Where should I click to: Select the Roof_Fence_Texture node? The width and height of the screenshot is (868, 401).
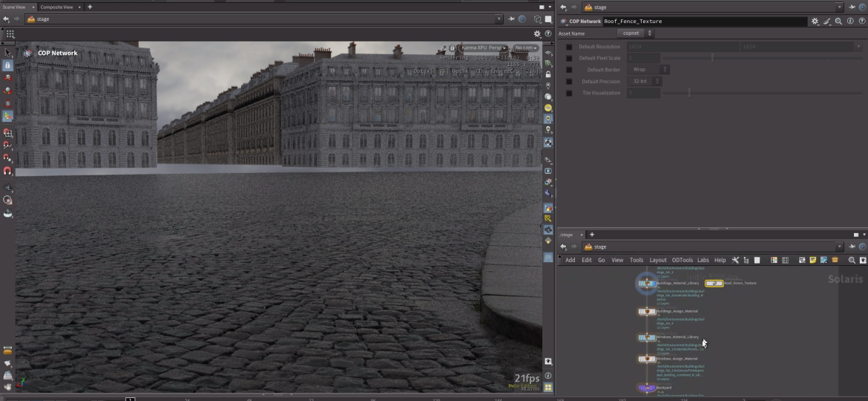pyautogui.click(x=714, y=283)
